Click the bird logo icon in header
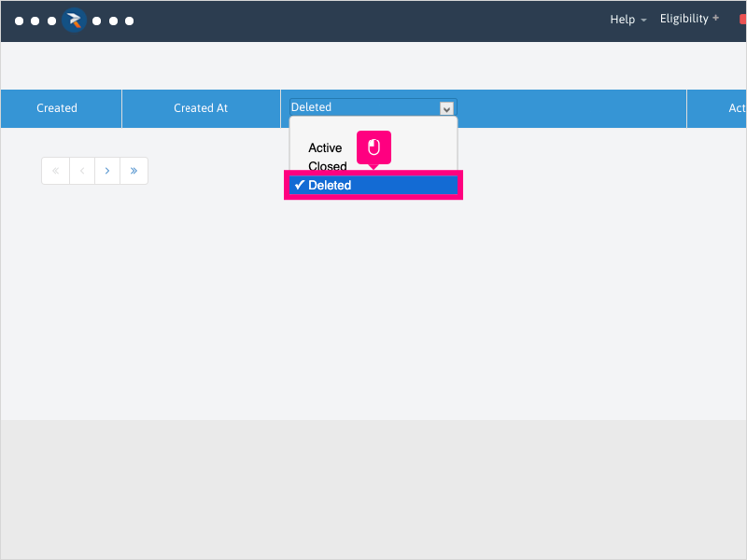The image size is (747, 560). point(74,21)
